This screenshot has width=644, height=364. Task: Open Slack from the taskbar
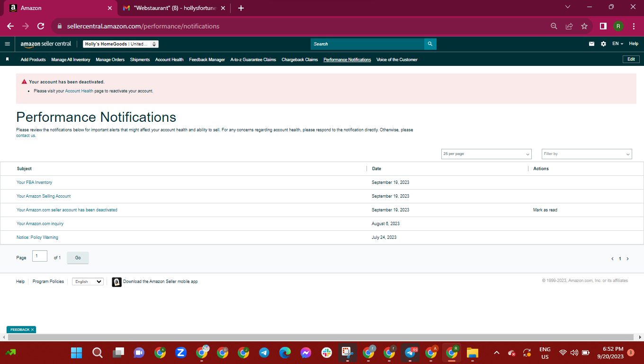pos(327,353)
